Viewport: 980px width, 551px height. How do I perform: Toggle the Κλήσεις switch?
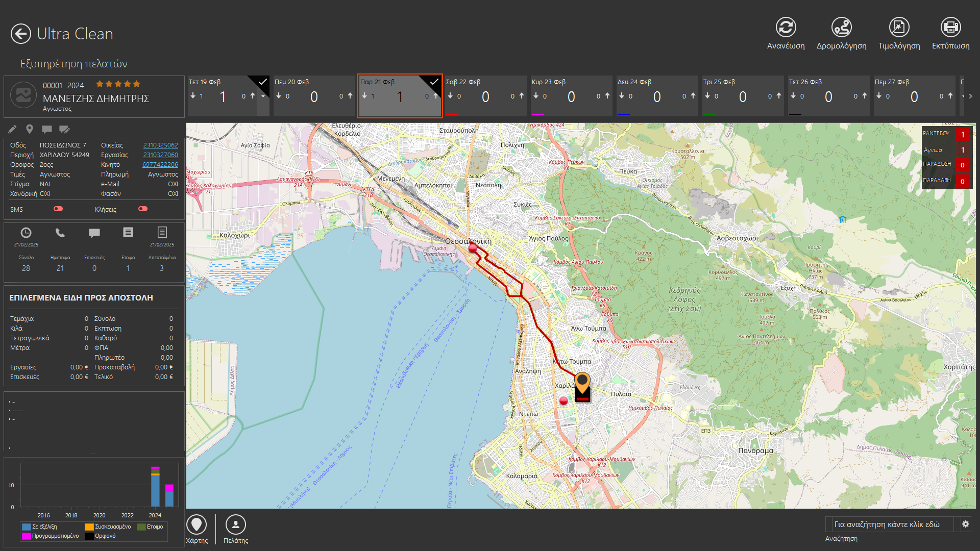pyautogui.click(x=143, y=209)
